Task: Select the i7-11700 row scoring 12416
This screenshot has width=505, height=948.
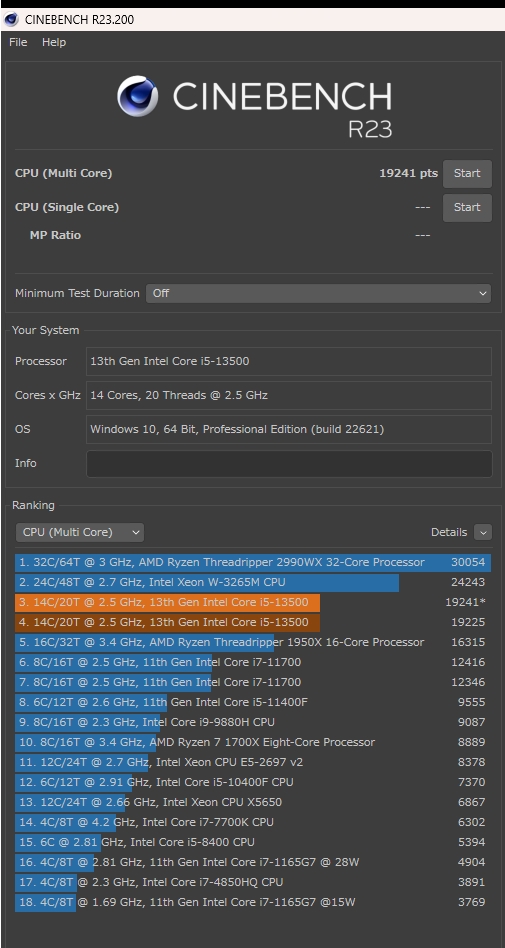Action: click(253, 662)
